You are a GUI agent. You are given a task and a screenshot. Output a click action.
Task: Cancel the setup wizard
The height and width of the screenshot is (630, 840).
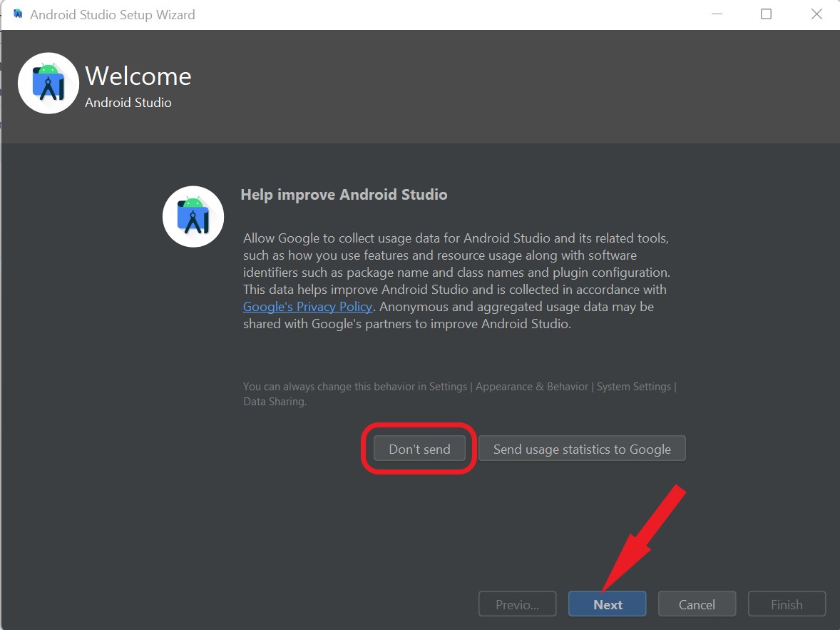[x=697, y=604]
